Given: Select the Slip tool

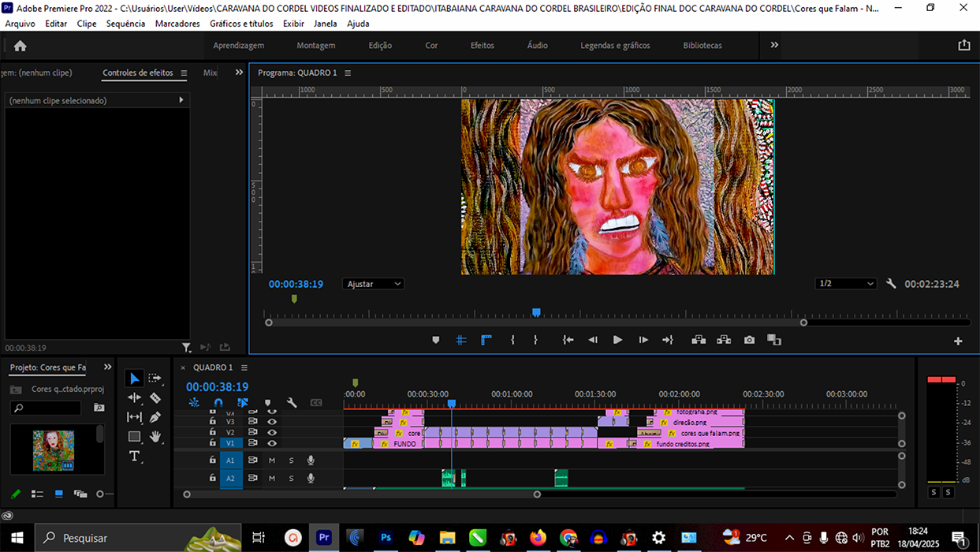Looking at the screenshot, I should pos(134,417).
